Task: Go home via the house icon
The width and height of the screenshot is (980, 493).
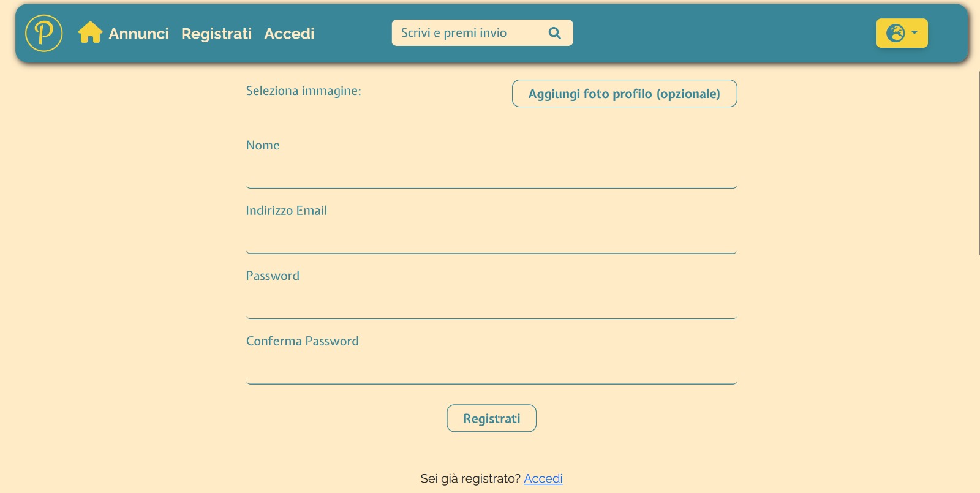Action: (x=90, y=32)
